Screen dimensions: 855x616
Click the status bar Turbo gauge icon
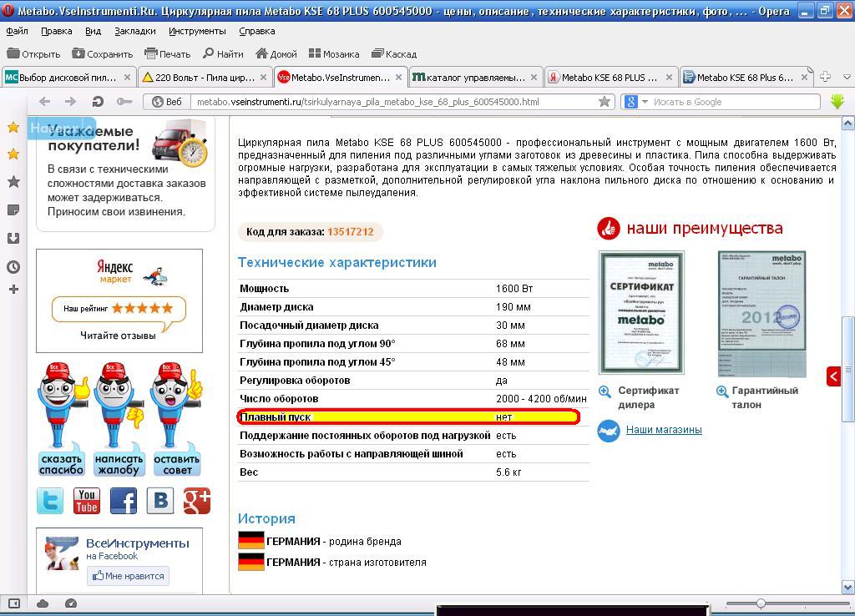click(x=71, y=603)
